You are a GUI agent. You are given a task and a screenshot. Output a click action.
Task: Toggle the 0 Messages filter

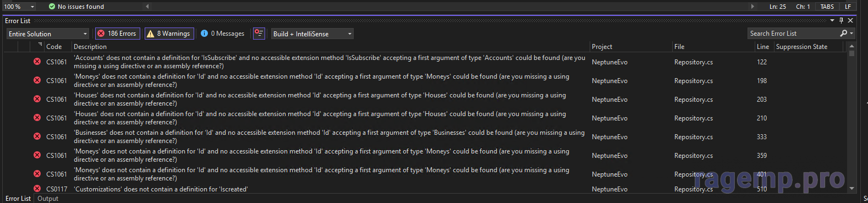[223, 34]
